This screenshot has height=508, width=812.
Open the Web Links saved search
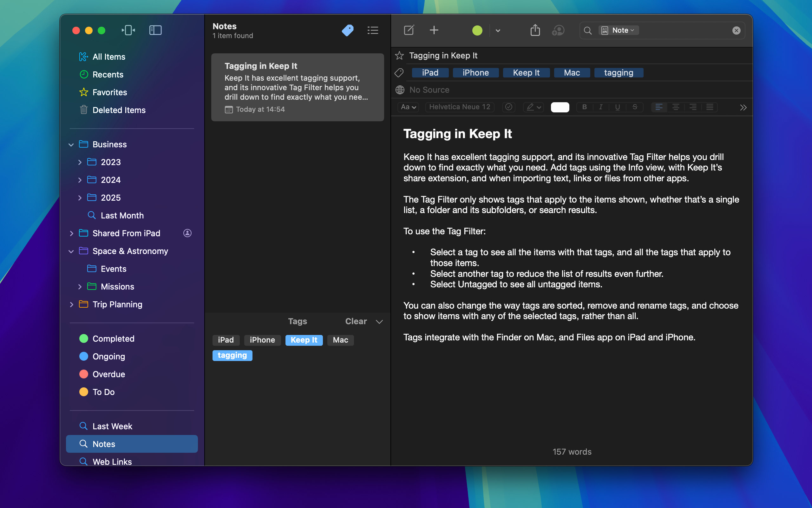132,461
